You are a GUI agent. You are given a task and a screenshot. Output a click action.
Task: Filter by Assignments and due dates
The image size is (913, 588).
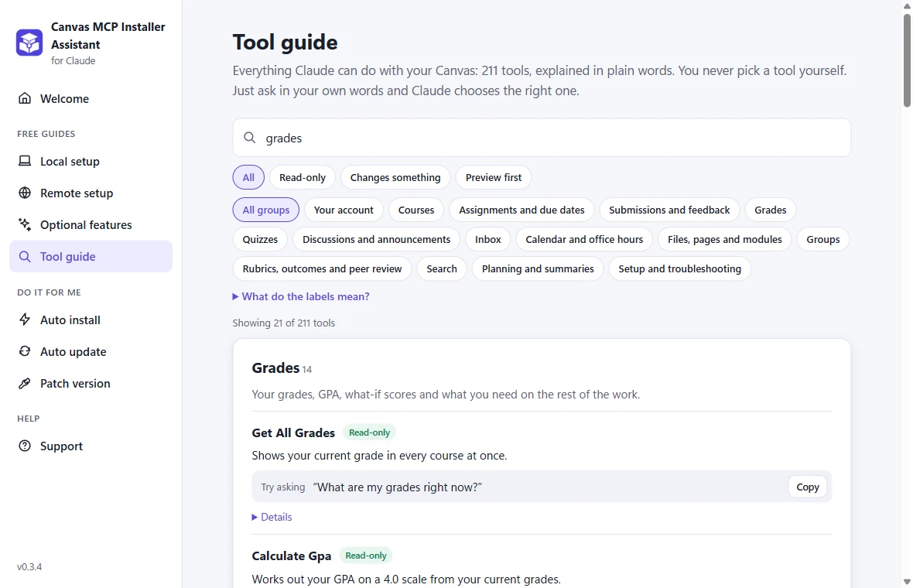pos(521,210)
